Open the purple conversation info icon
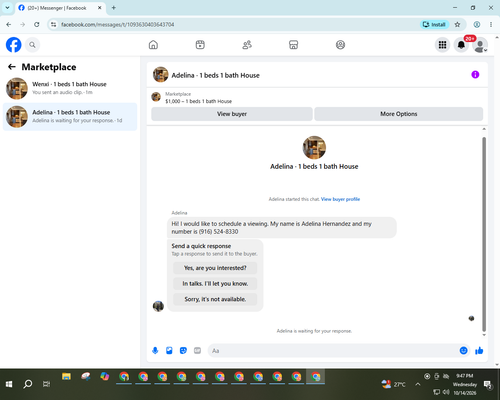500x400 pixels. click(475, 74)
